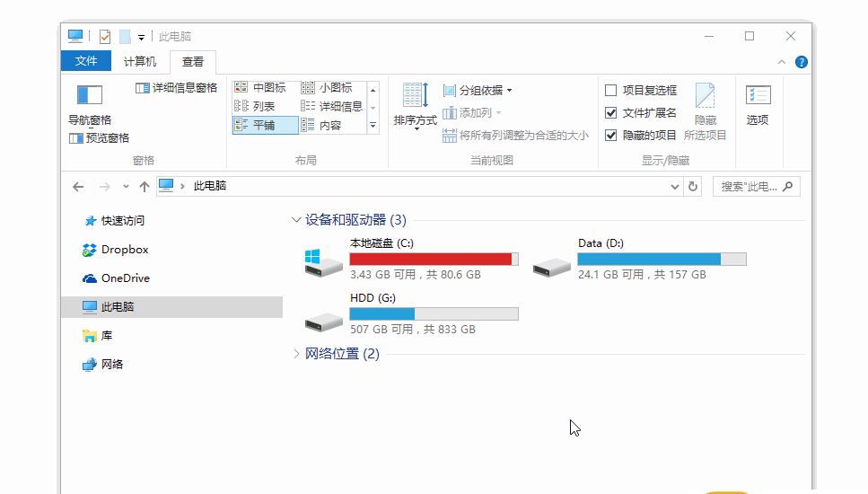
Task: Expand Network locations (网络位置) group
Action: point(296,354)
